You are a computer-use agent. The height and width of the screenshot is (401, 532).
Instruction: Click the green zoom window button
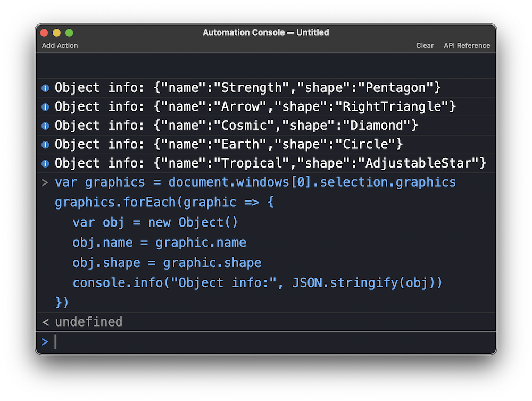click(69, 32)
